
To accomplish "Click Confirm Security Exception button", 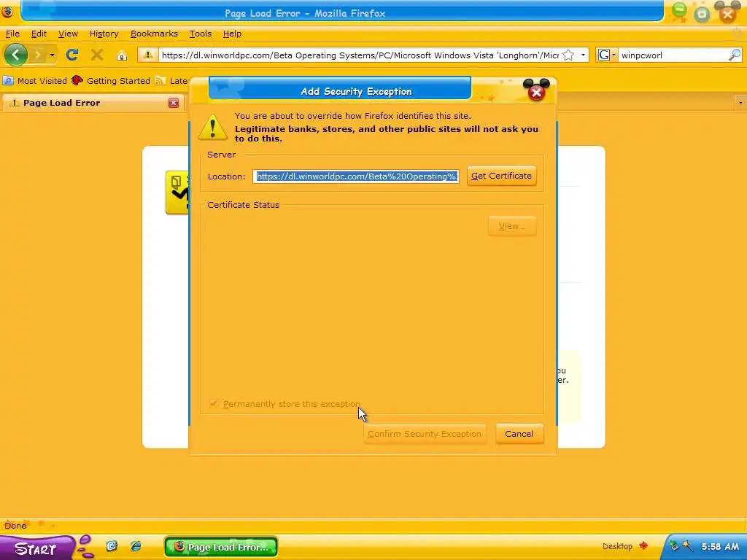I will 425,434.
